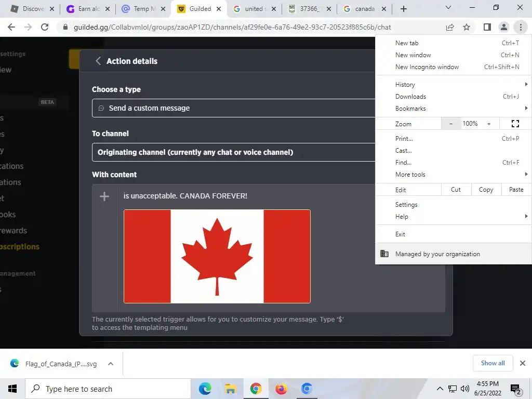Open the Chrome profile avatar icon
532x399 pixels.
[x=504, y=27]
